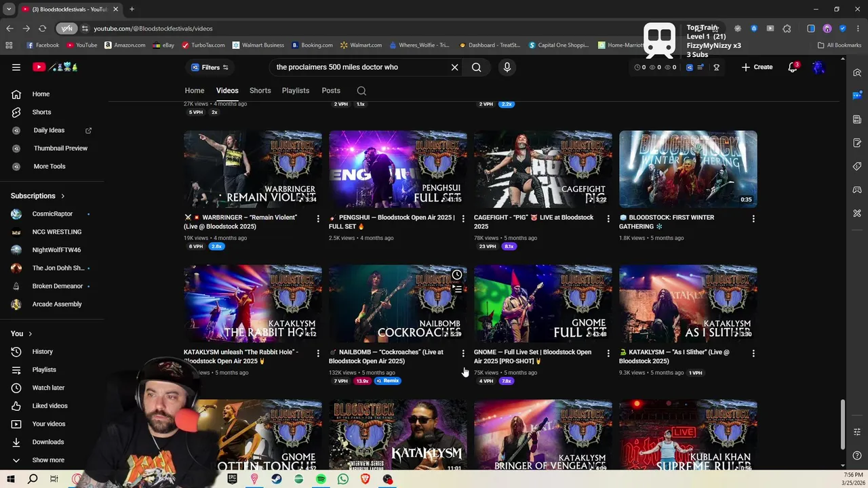
Task: Open channel Home tab
Action: tap(195, 91)
